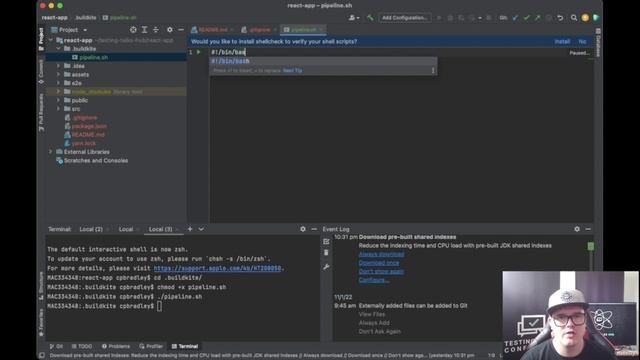Hide the Event Log panel with minus icon

588,229
